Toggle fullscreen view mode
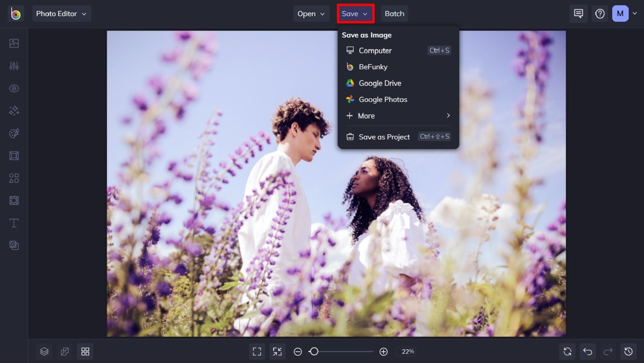 pos(257,351)
